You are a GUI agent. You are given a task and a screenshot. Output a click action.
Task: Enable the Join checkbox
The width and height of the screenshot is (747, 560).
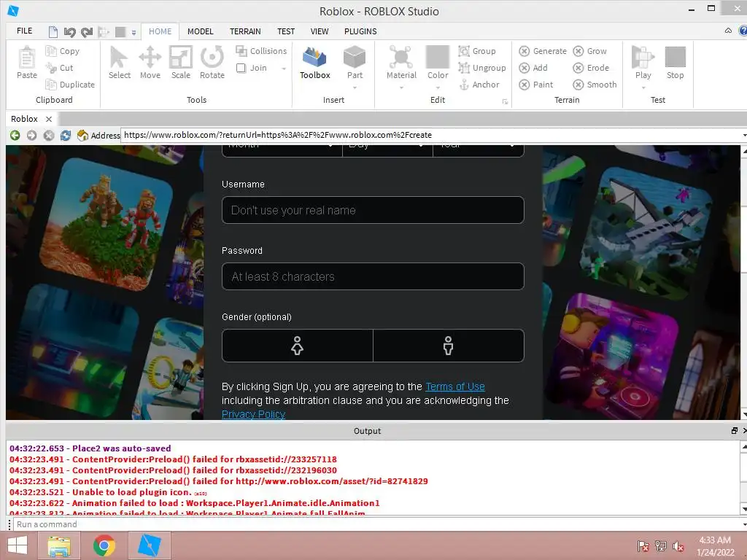[241, 68]
